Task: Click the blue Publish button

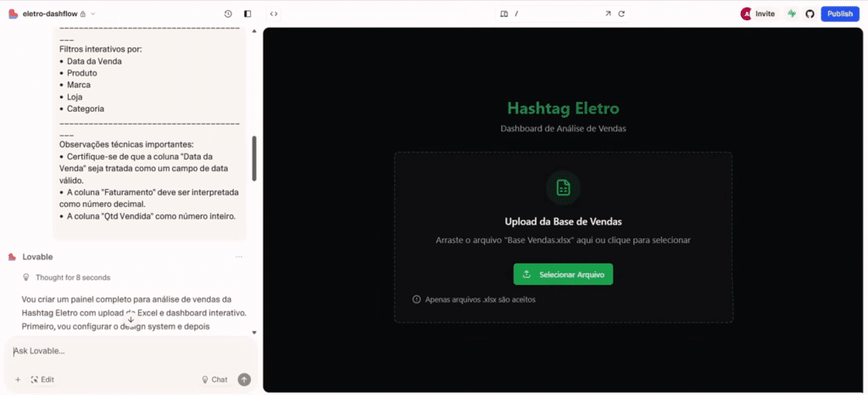Action: 840,14
